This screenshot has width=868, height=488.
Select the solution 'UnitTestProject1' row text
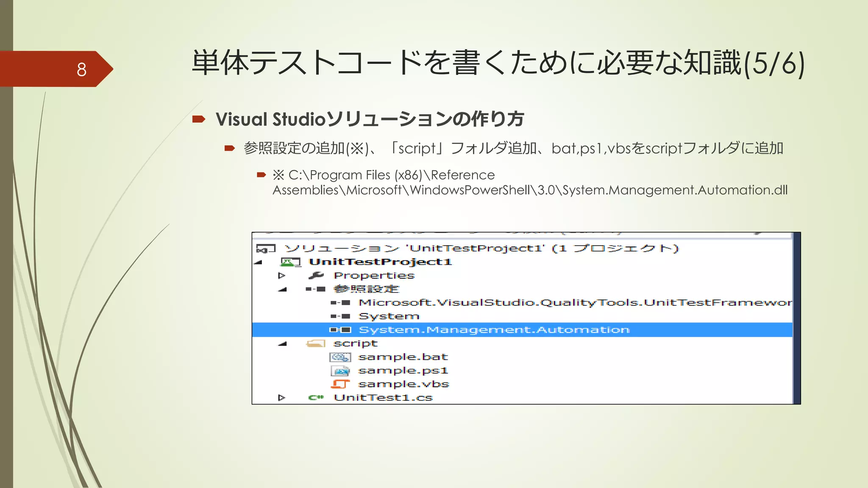(x=482, y=249)
